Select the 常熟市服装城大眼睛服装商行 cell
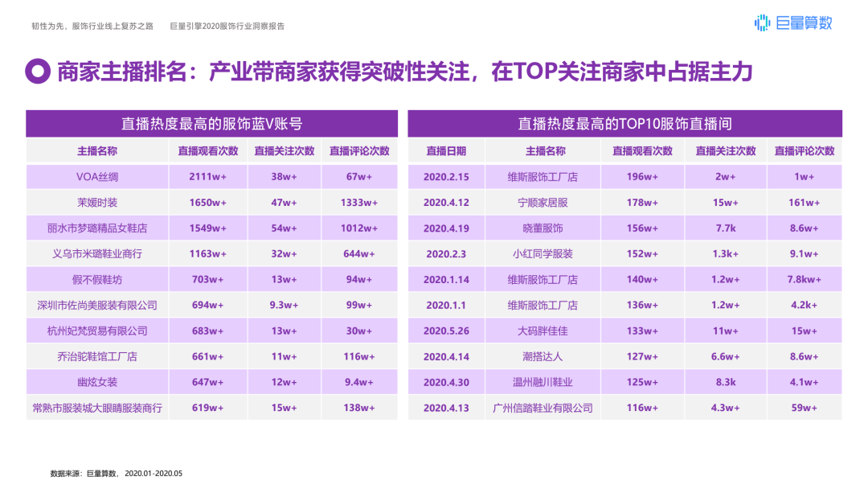The width and height of the screenshot is (868, 489). (97, 408)
